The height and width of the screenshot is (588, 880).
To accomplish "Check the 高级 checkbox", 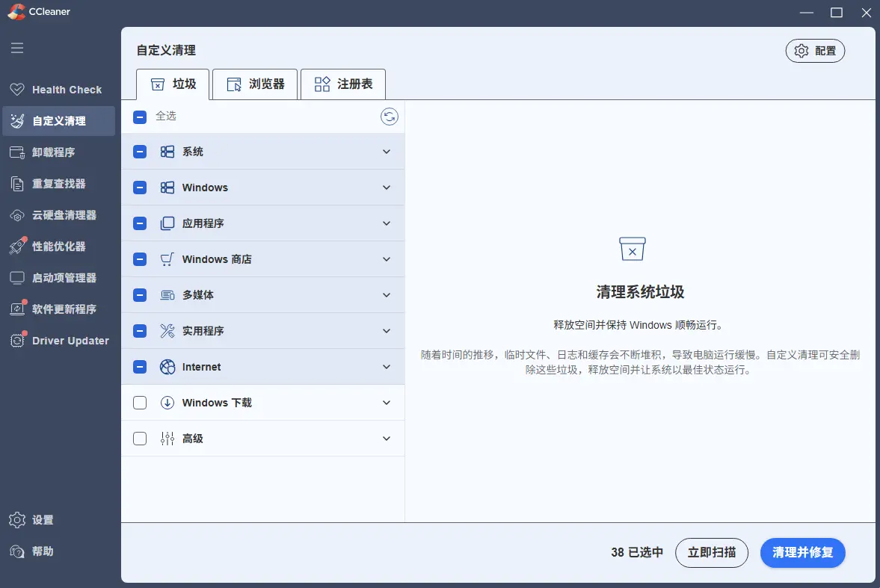I will (140, 439).
